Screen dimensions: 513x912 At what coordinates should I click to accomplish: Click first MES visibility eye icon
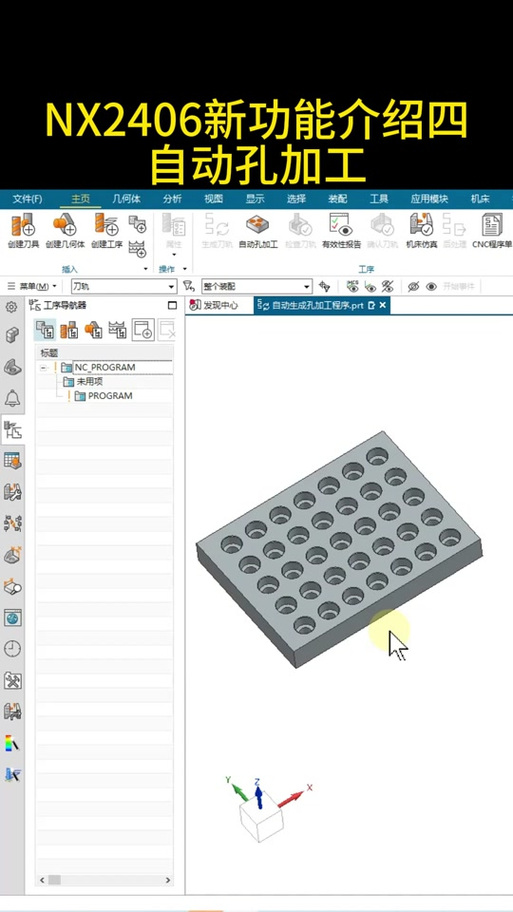pos(352,286)
